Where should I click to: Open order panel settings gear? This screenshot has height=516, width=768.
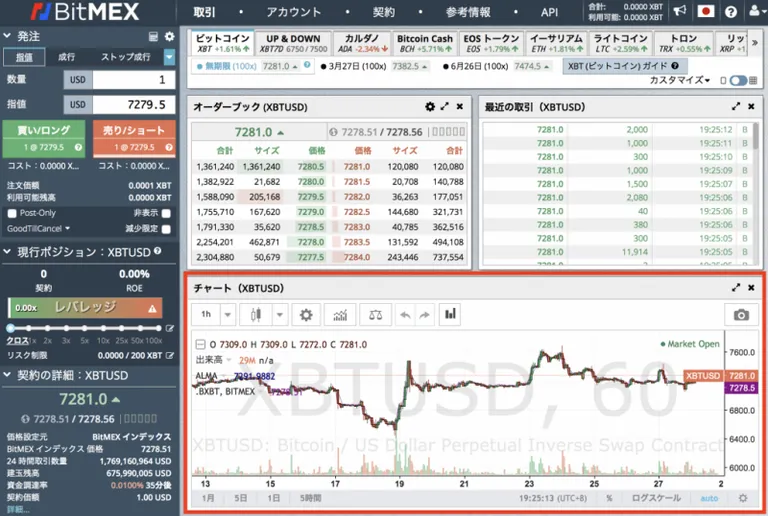tap(169, 36)
